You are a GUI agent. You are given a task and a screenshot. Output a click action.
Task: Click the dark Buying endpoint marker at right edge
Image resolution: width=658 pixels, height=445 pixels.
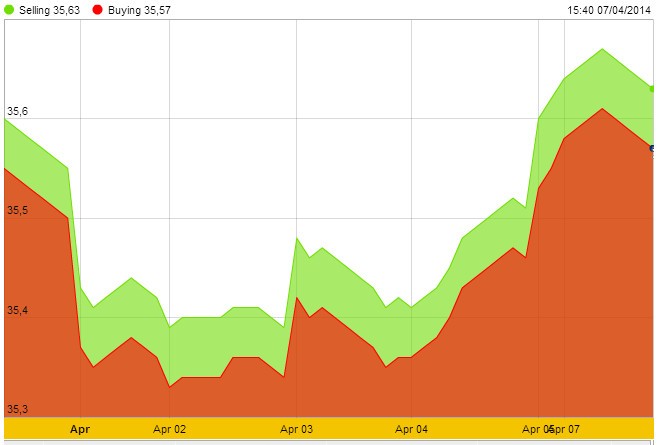(653, 148)
